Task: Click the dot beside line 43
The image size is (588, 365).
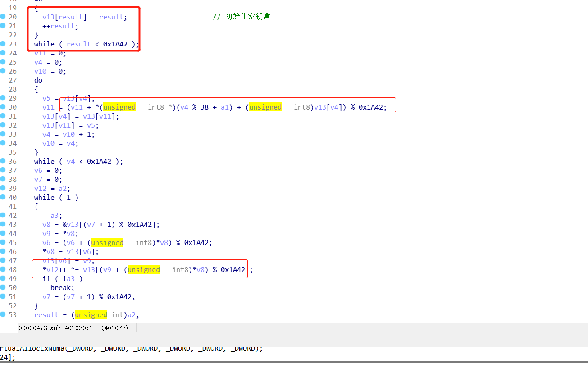Action: pyautogui.click(x=3, y=224)
